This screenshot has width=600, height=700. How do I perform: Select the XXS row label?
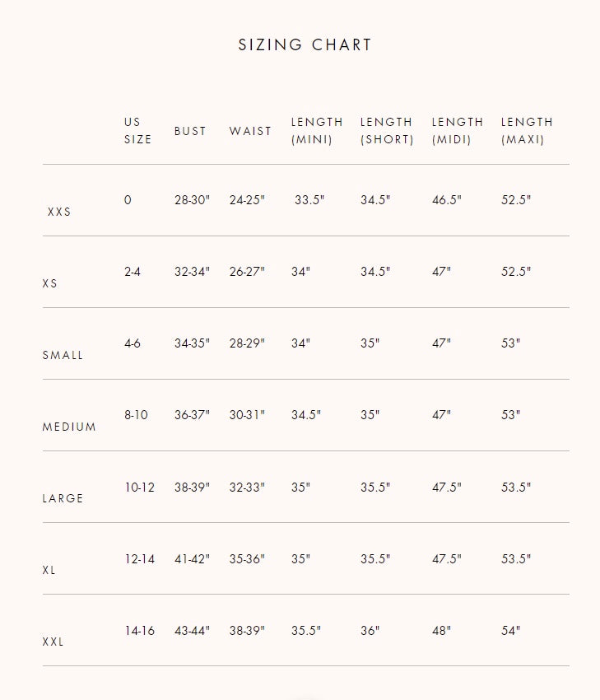(59, 212)
